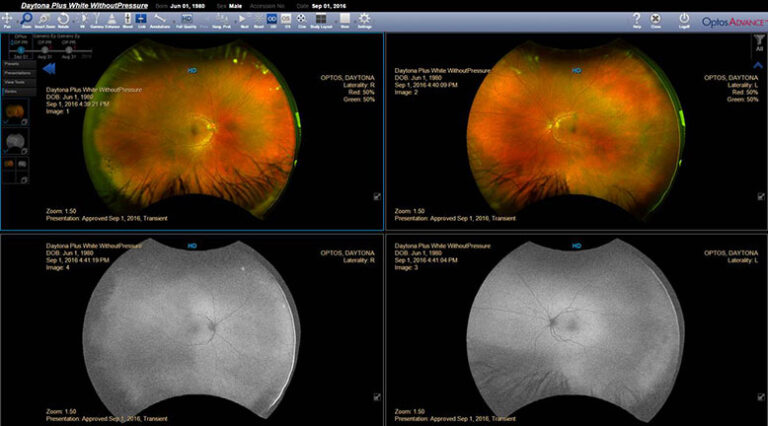Click the Next play arrow button
This screenshot has width=768, height=426.
(x=243, y=20)
